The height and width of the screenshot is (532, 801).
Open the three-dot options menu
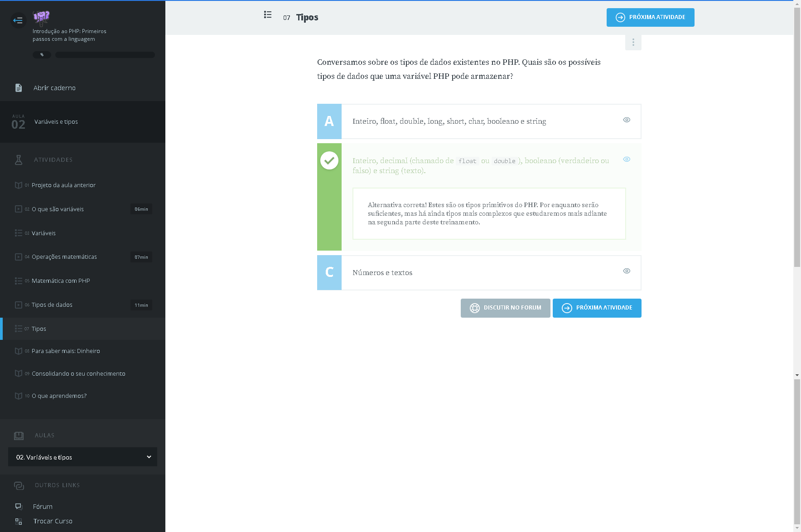click(x=633, y=42)
